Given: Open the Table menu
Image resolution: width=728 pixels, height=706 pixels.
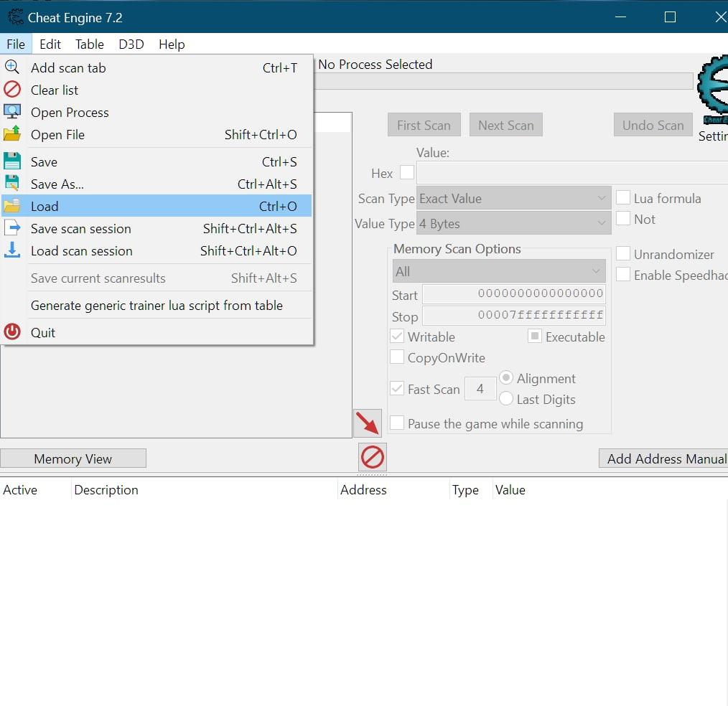Looking at the screenshot, I should (x=90, y=44).
